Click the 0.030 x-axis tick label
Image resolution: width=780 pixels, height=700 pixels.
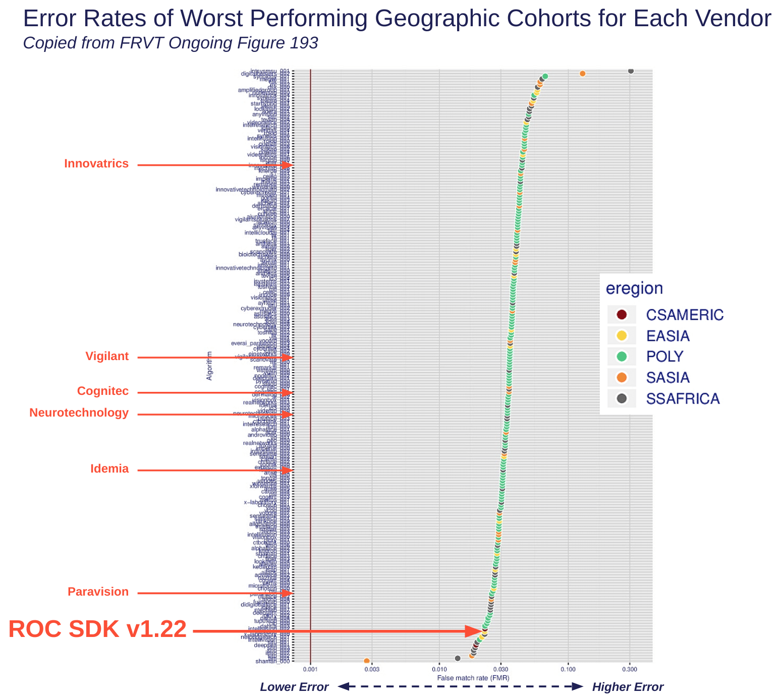[500, 670]
